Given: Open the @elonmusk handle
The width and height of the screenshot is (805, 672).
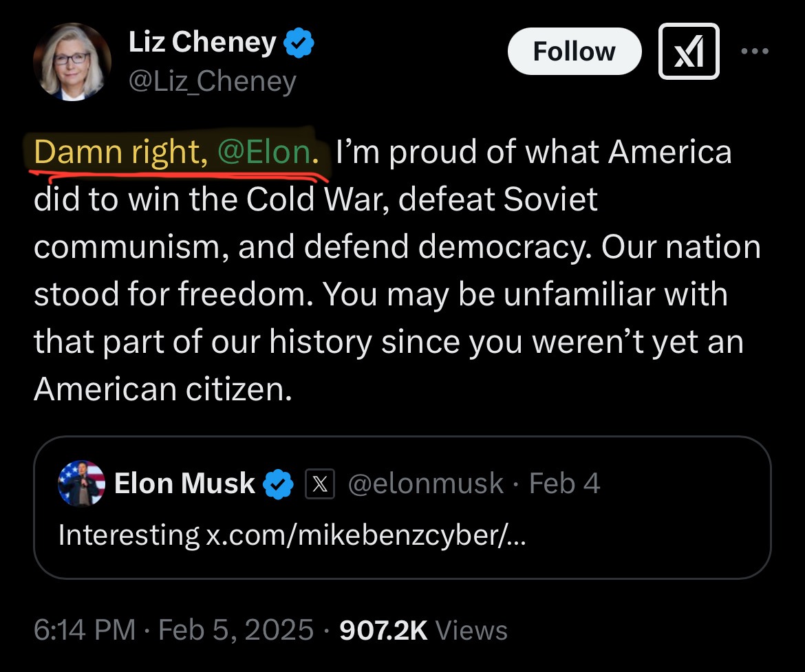Looking at the screenshot, I should point(426,484).
